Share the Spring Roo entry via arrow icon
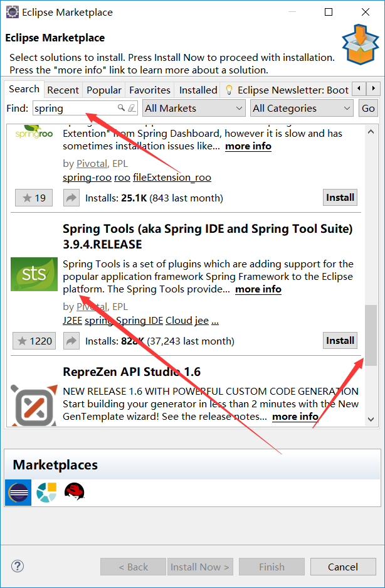 [71, 198]
